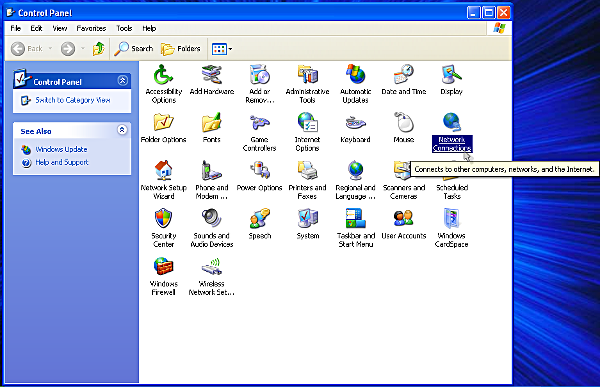
Task: Open Mouse settings
Action: coord(404,128)
